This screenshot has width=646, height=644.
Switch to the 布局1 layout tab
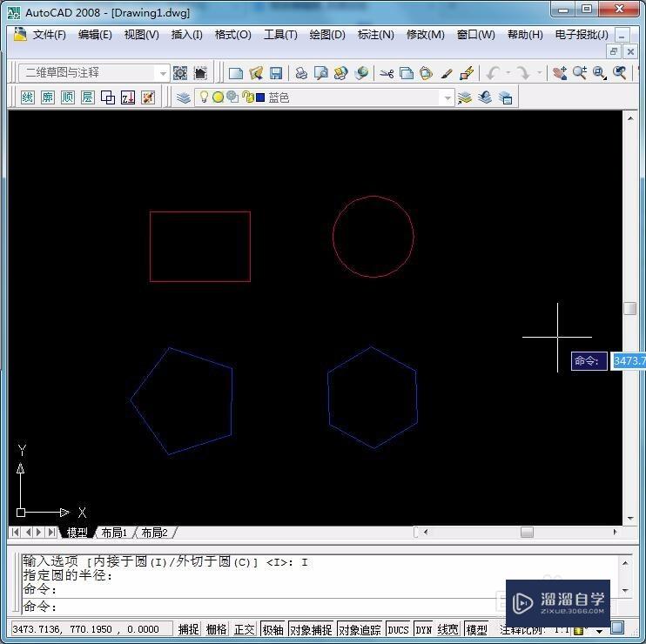114,533
